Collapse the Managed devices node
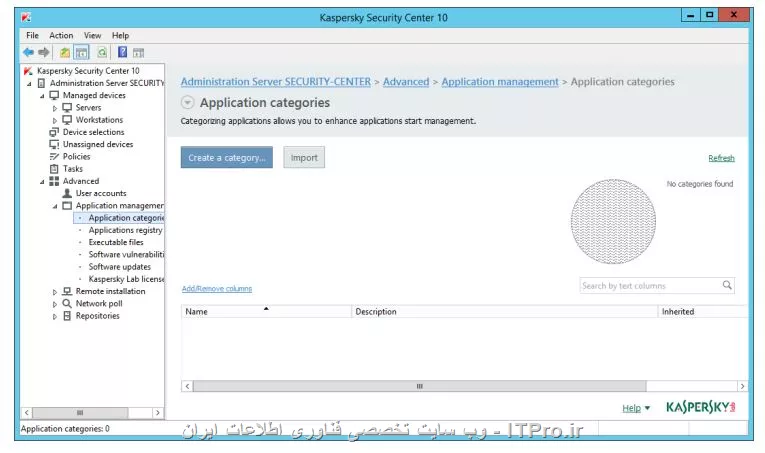 tap(42, 96)
